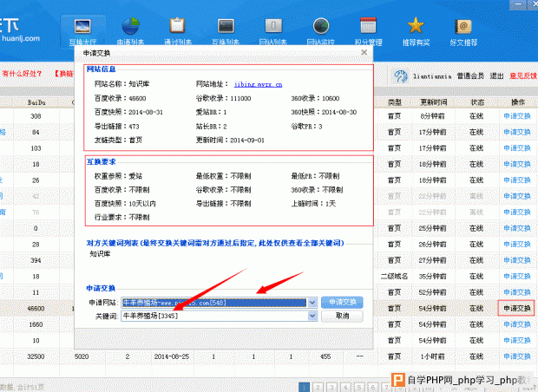This screenshot has width=538, height=392.
Task: Click the 2014-08-25 date cell
Action: (x=172, y=356)
